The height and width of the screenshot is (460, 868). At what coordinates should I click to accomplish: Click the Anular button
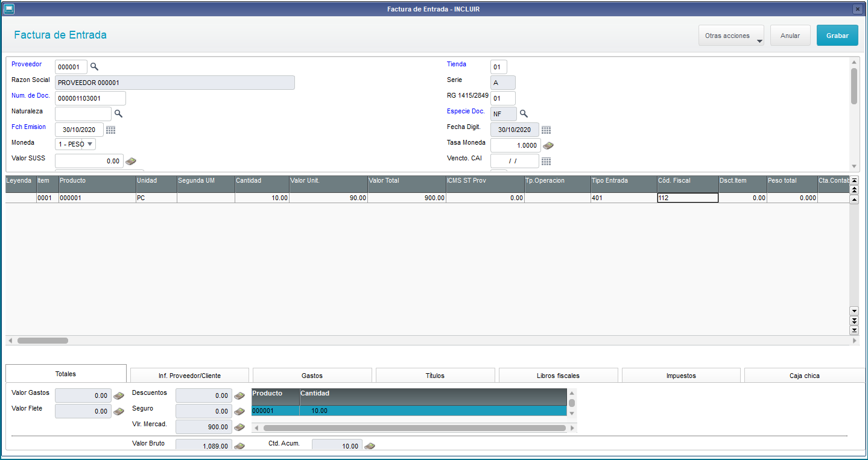click(x=790, y=36)
